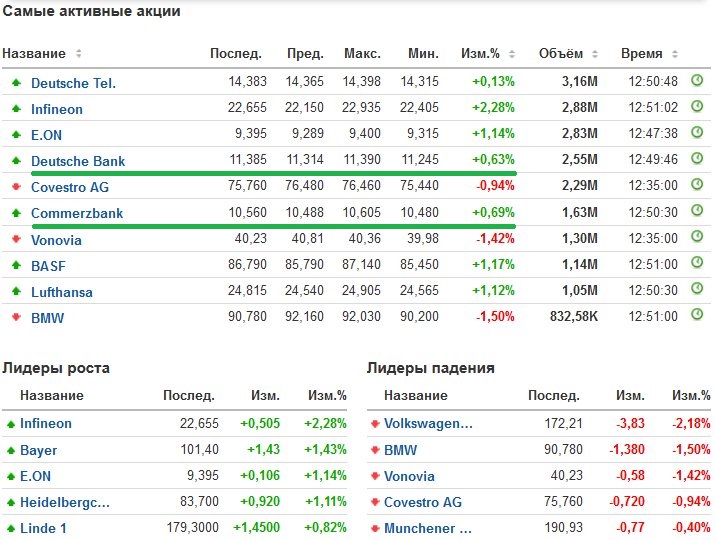This screenshot has height=540, width=715.
Task: Select the Послед. header in the Самые активные акции table
Action: (x=235, y=54)
